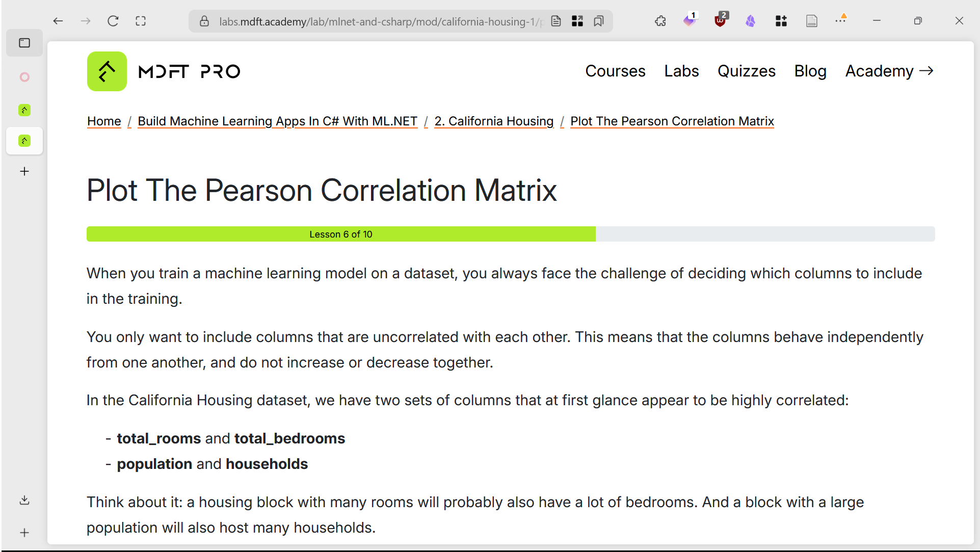The image size is (980, 552).
Task: Click the address bar URL field
Action: tap(377, 21)
